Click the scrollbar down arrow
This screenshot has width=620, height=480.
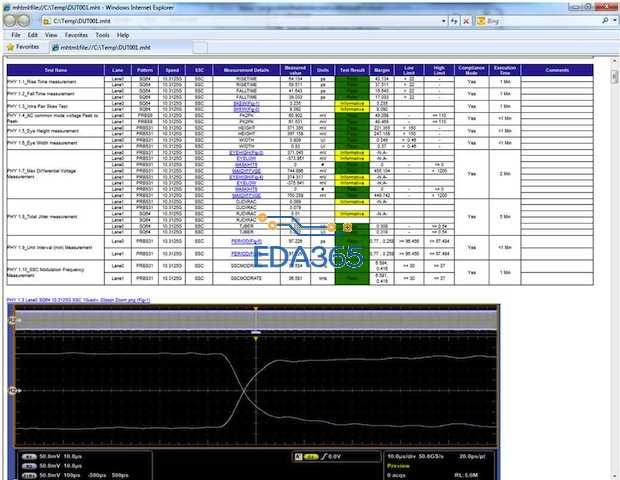click(x=614, y=474)
